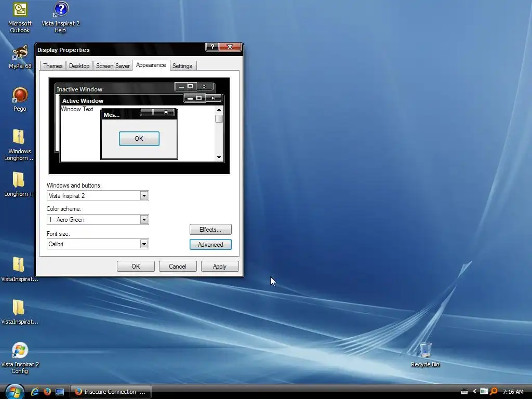The image size is (532, 399).
Task: Open the Font size dropdown
Action: pyautogui.click(x=98, y=244)
